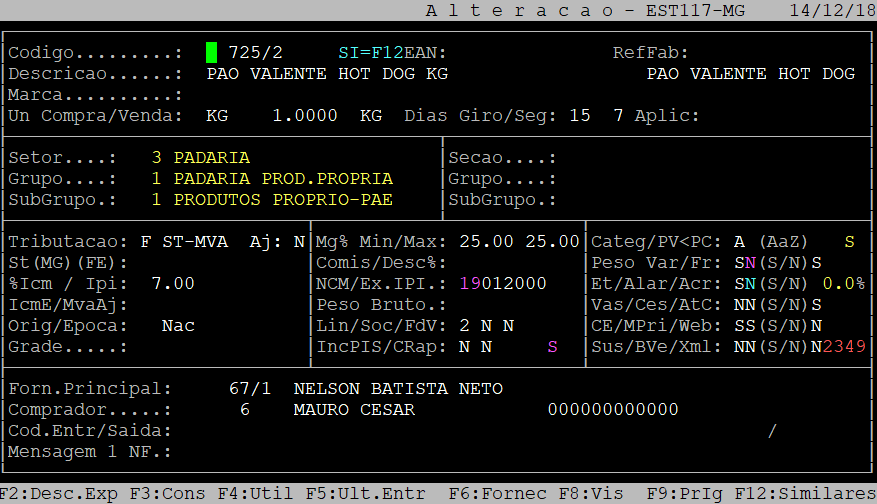Viewport: 877px width, 504px height.
Task: Select F8:Vis in the function bar
Action: click(x=591, y=494)
